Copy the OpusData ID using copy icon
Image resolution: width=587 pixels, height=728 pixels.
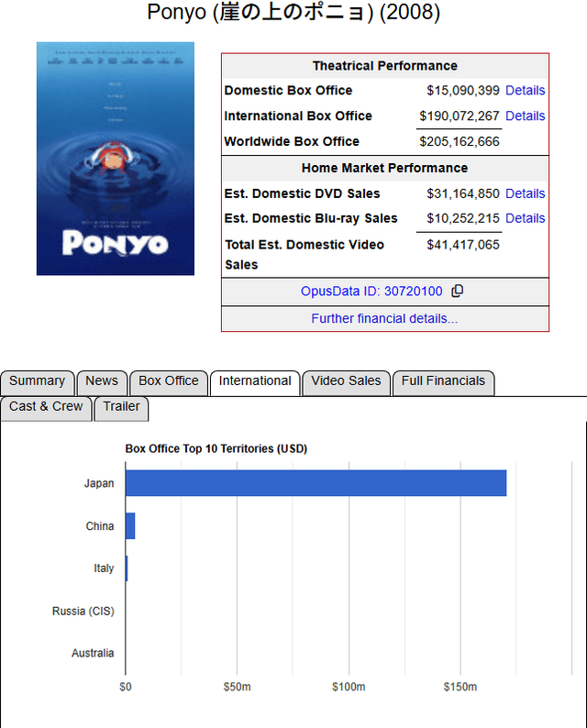(458, 292)
